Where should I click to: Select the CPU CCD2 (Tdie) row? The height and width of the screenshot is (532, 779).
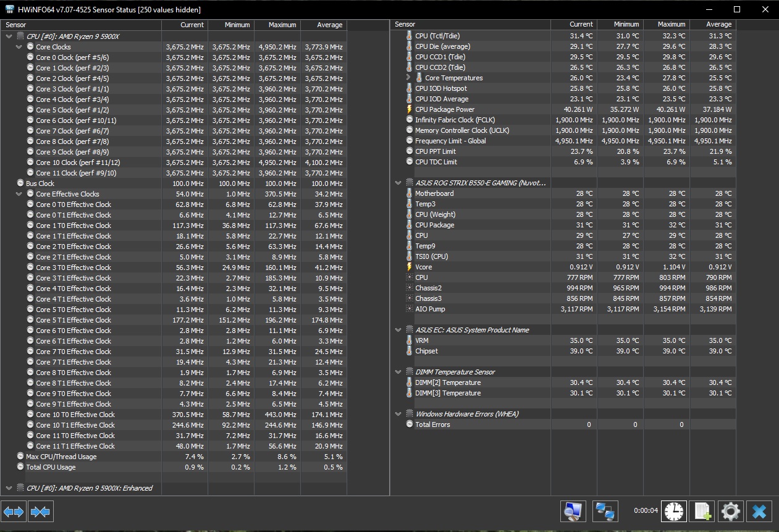(563, 67)
